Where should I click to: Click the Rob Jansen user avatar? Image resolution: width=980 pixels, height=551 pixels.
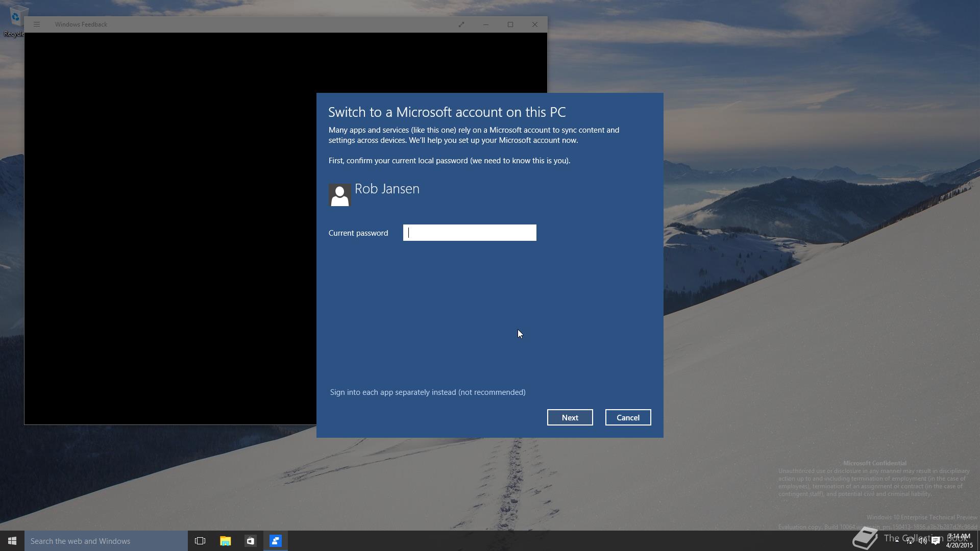(339, 195)
